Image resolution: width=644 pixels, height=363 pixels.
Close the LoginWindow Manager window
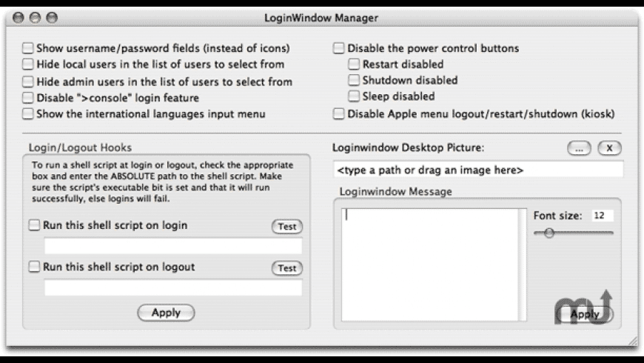click(19, 18)
